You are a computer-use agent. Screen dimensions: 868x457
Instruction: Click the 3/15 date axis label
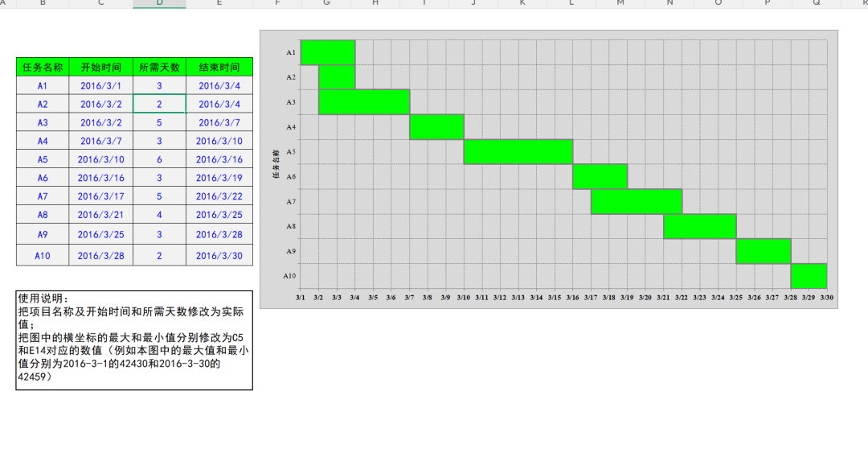(x=555, y=298)
